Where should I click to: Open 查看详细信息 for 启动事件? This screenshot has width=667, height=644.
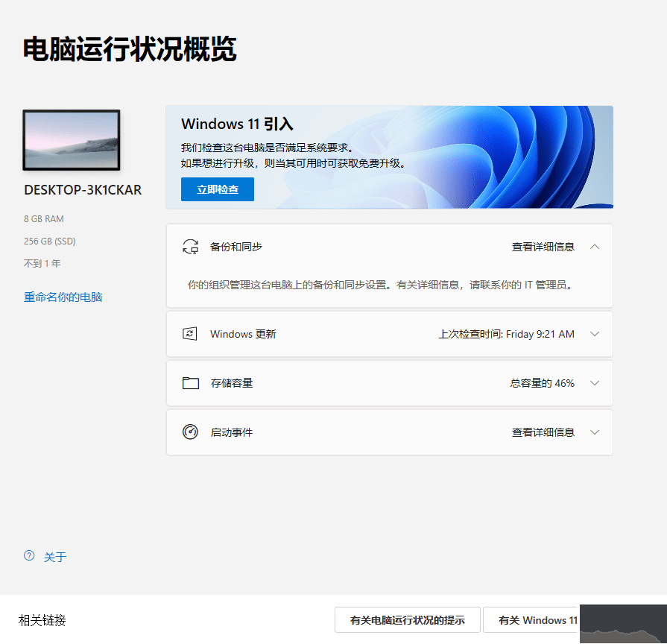[x=543, y=432]
